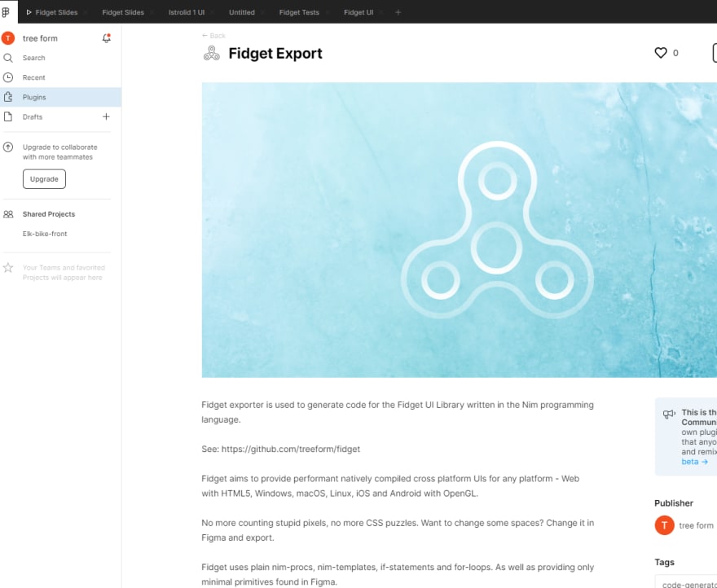Switch to the Fidget Tests tab

click(299, 12)
